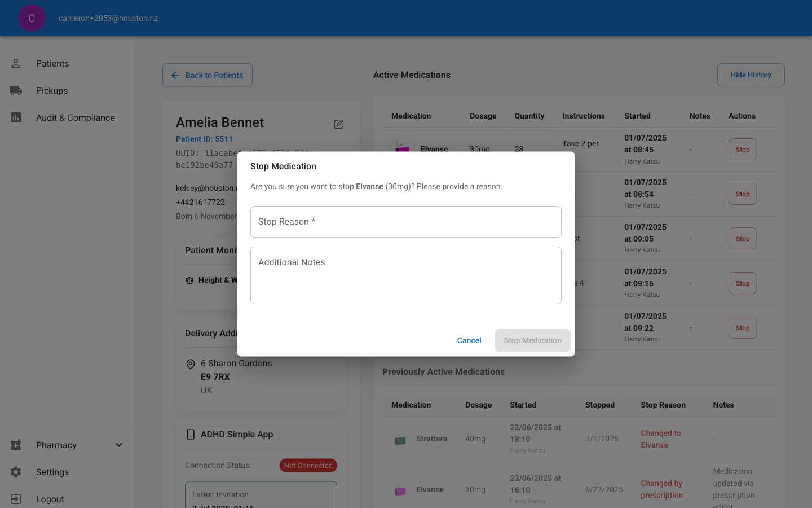Stop the medication started at 08:54
This screenshot has height=508, width=812.
[743, 194]
